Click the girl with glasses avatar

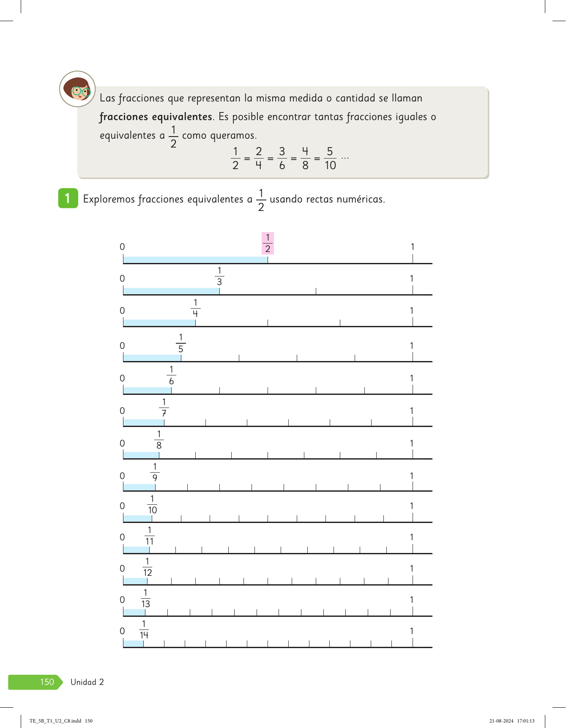click(x=77, y=89)
